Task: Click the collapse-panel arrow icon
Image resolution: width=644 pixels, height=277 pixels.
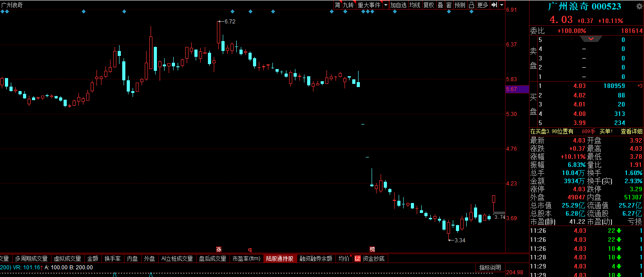Action: 494,5
